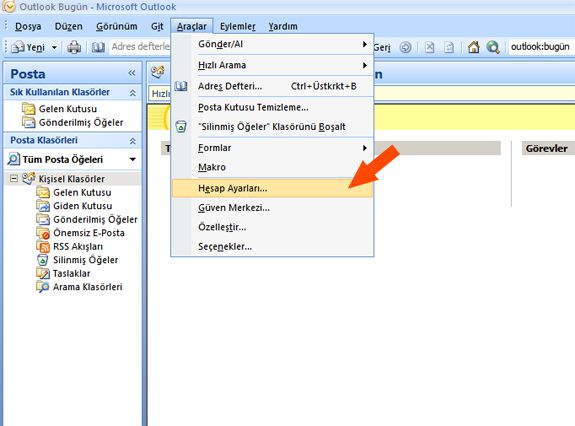The height and width of the screenshot is (426, 575).
Task: Collapse the Kişisel Klasörler tree node
Action: click(x=14, y=179)
